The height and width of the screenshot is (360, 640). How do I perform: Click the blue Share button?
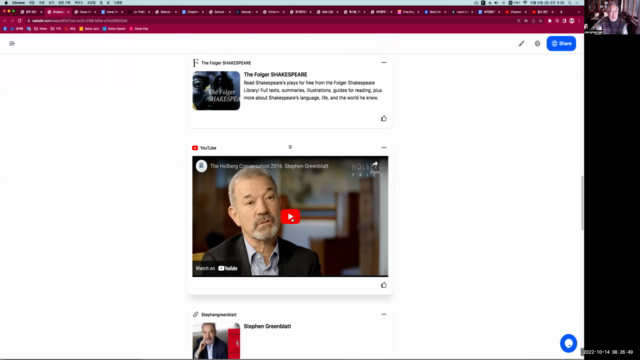click(x=561, y=43)
